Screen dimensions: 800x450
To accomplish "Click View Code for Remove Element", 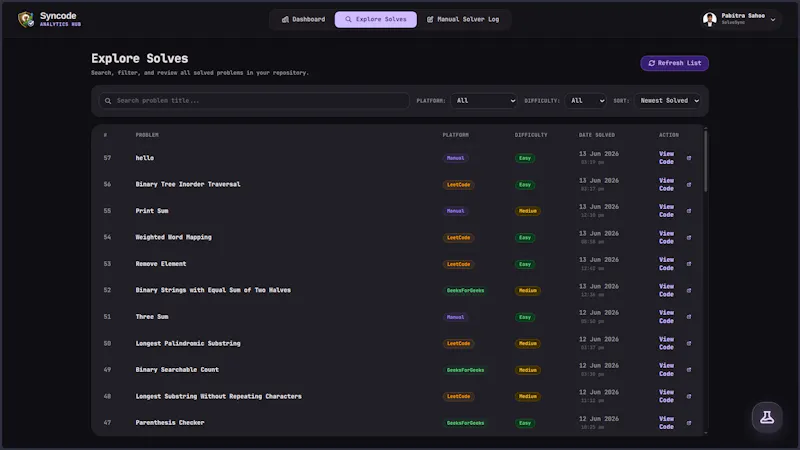I will (666, 264).
